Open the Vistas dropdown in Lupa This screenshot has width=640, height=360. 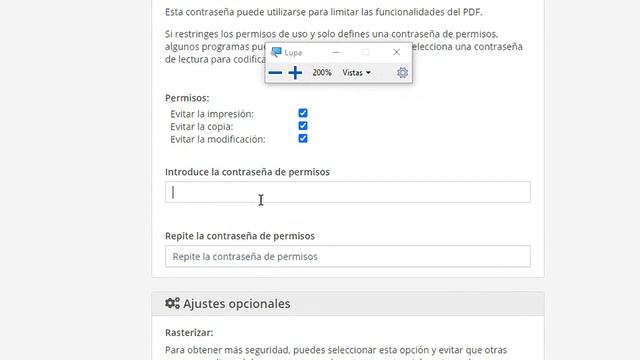pos(356,73)
